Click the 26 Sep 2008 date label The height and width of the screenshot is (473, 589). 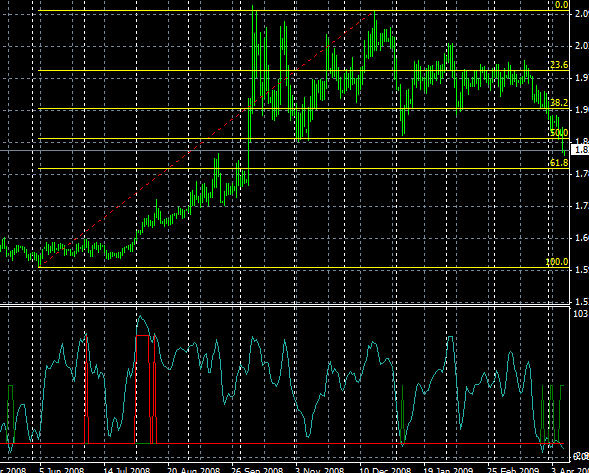tap(257, 470)
